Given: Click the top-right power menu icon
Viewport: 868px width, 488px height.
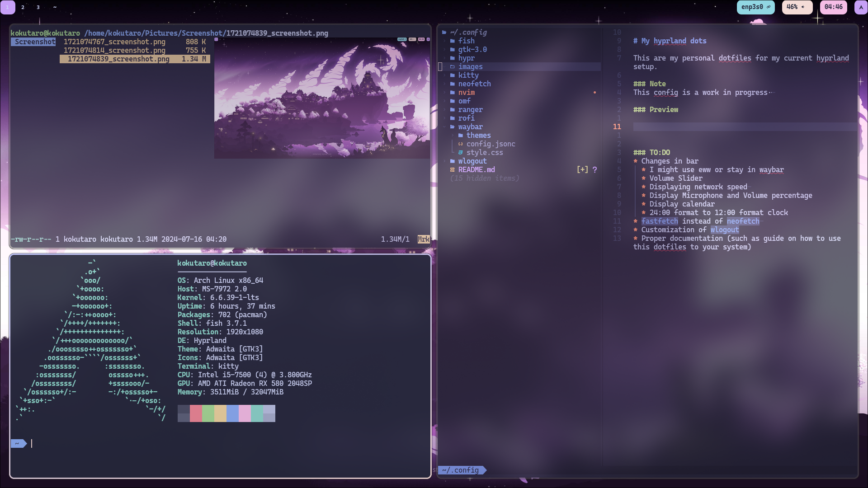Looking at the screenshot, I should pos(860,7).
